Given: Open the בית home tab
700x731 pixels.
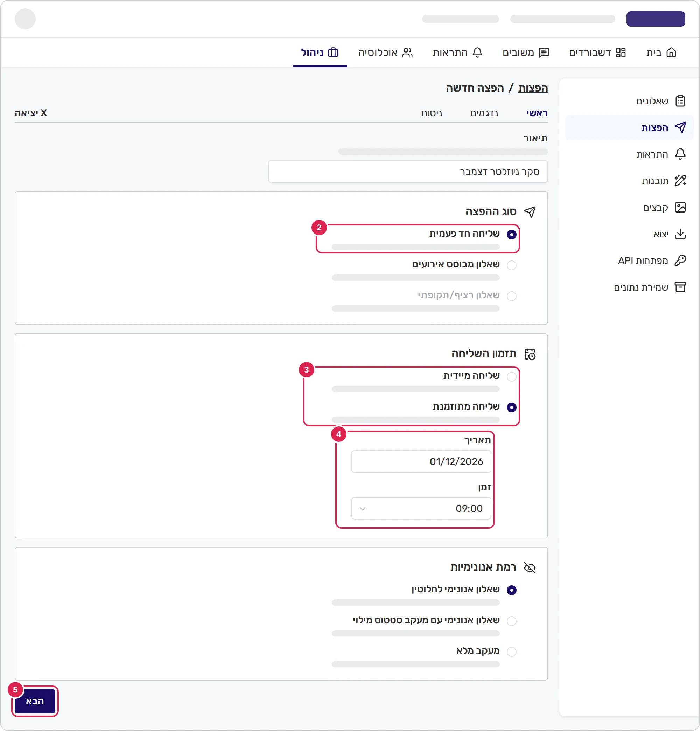Looking at the screenshot, I should (661, 53).
